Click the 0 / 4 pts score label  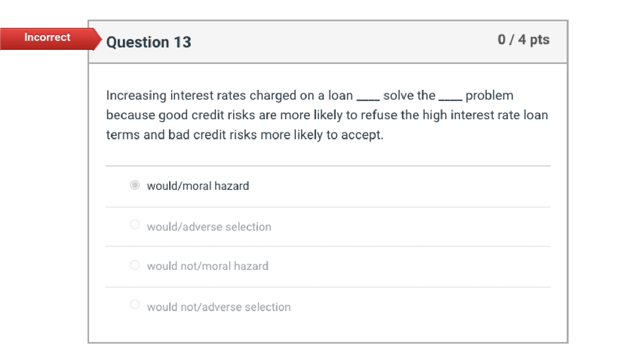(x=524, y=39)
